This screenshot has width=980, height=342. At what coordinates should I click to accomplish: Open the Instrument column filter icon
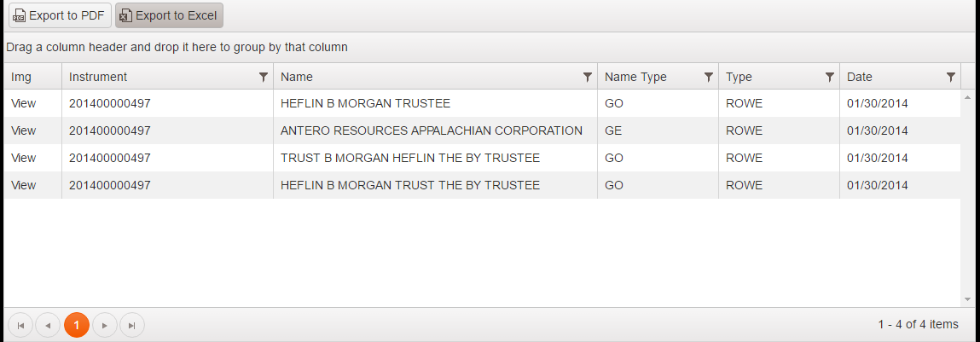[264, 77]
